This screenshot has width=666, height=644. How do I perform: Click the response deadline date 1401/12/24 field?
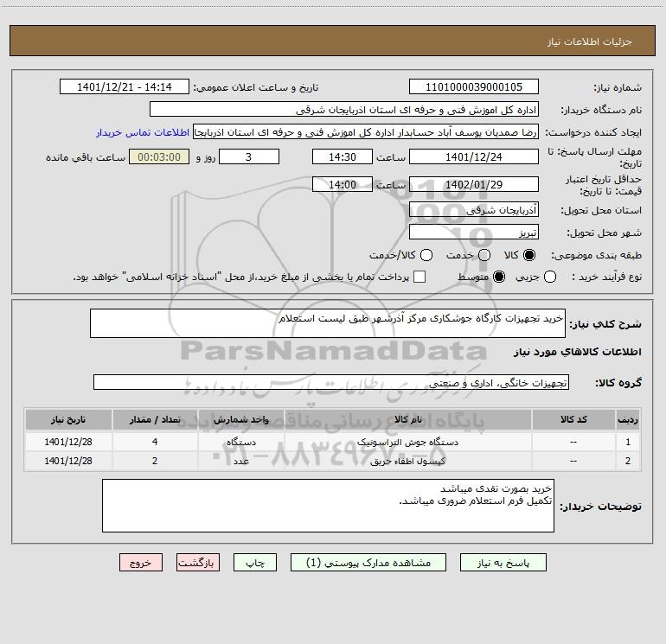coord(474,156)
